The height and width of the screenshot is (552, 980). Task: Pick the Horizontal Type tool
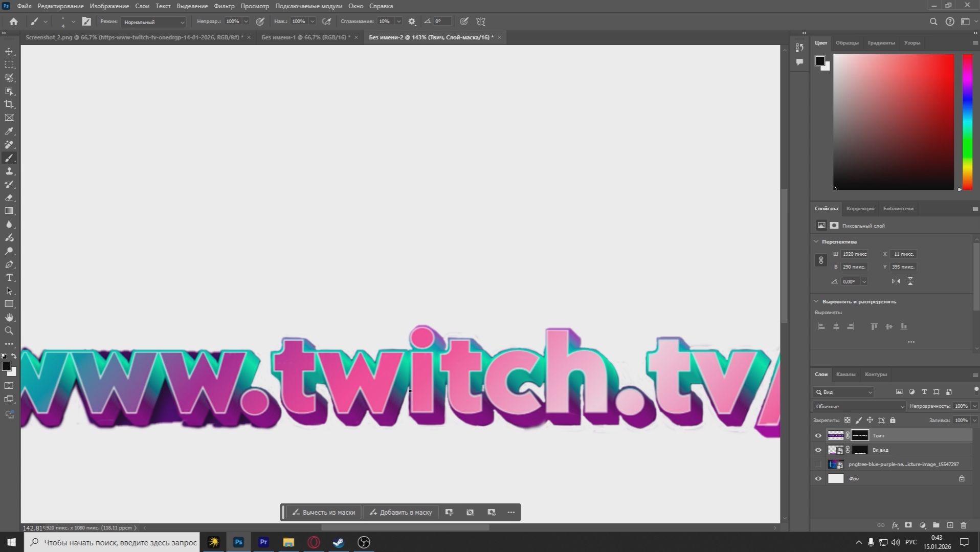pos(9,278)
